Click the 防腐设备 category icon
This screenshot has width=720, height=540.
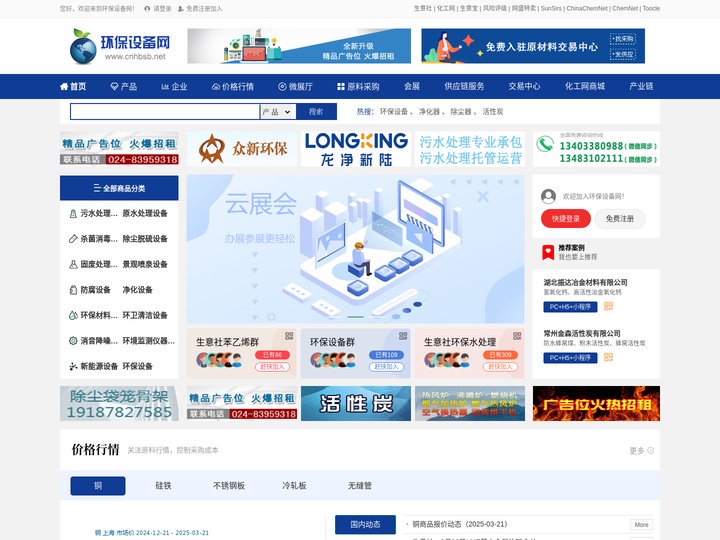click(73, 290)
